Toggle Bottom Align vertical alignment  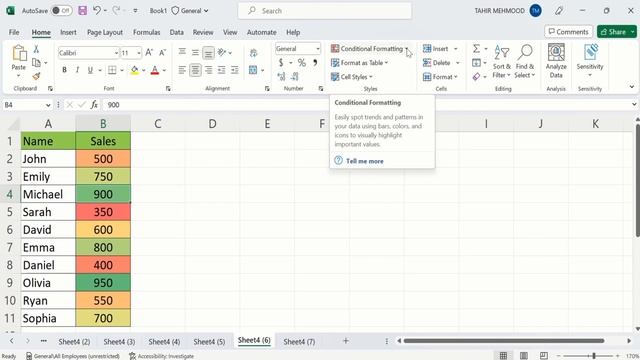click(x=209, y=52)
